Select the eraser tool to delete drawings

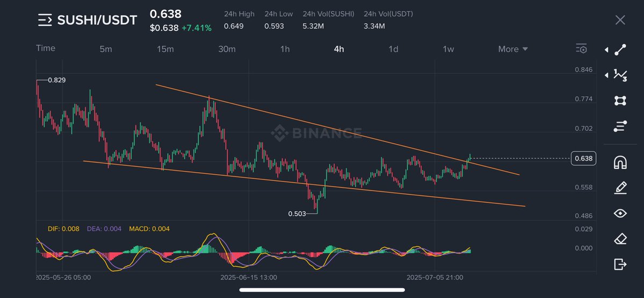(x=620, y=239)
